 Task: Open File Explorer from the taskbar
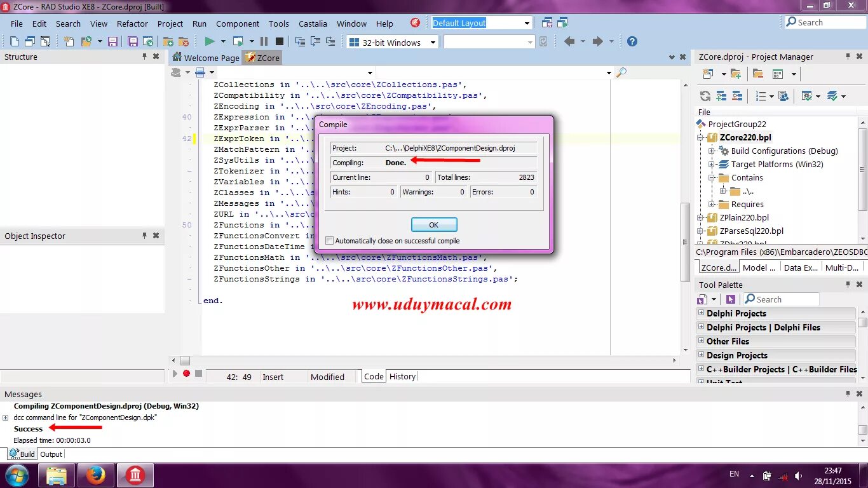[57, 475]
